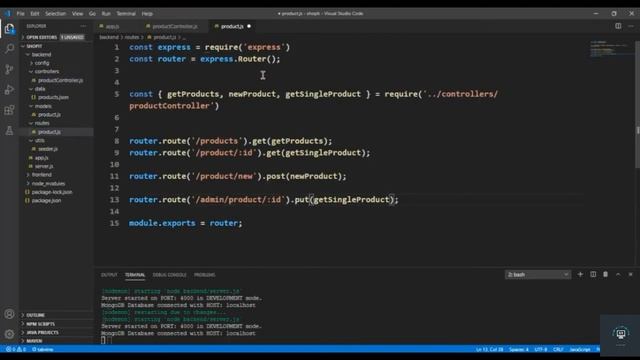
Task: Close the terminal panel
Action: 631,274
